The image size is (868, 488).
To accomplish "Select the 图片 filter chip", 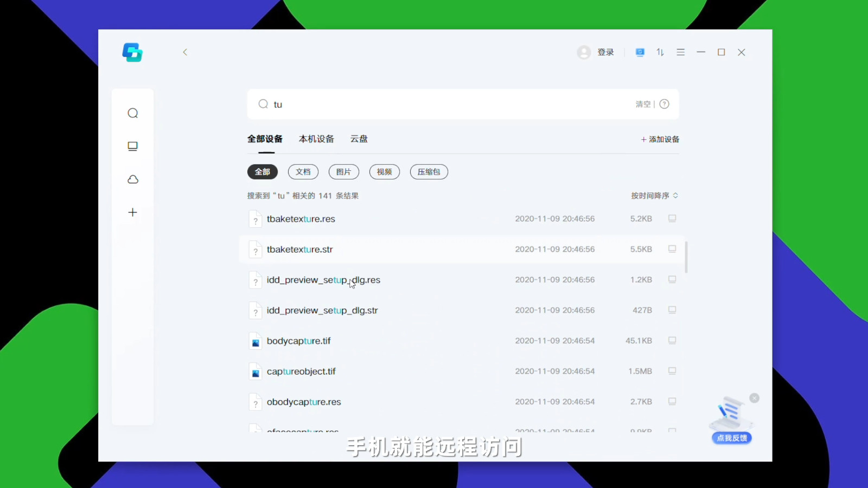I will (344, 172).
